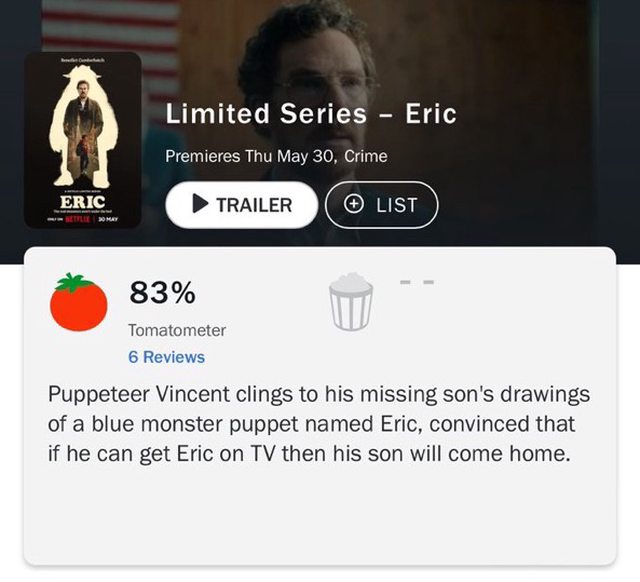Viewport: 640px width, 582px height.
Task: Click the gray popcorn bucket audience icon
Action: click(351, 302)
